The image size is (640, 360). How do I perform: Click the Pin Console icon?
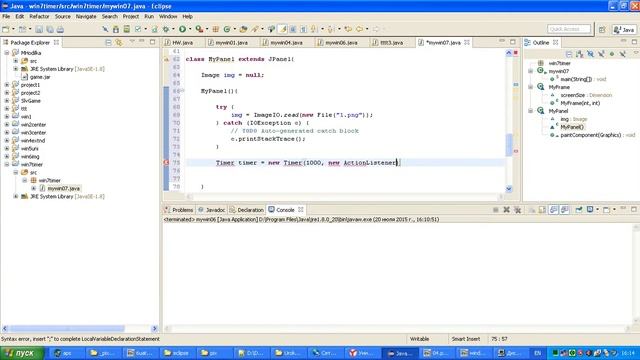tap(579, 210)
